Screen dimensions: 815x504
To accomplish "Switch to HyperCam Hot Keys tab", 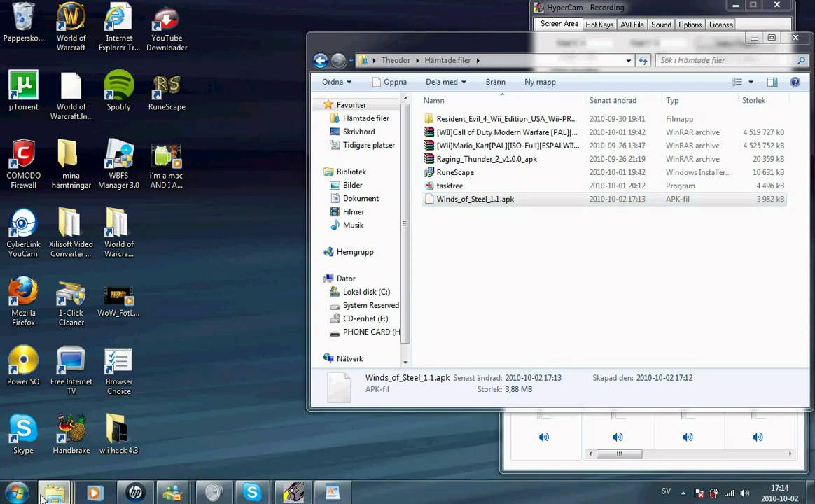I will (x=599, y=24).
